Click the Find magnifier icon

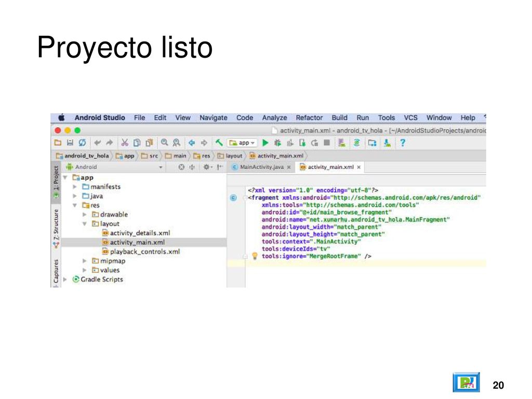coord(164,143)
